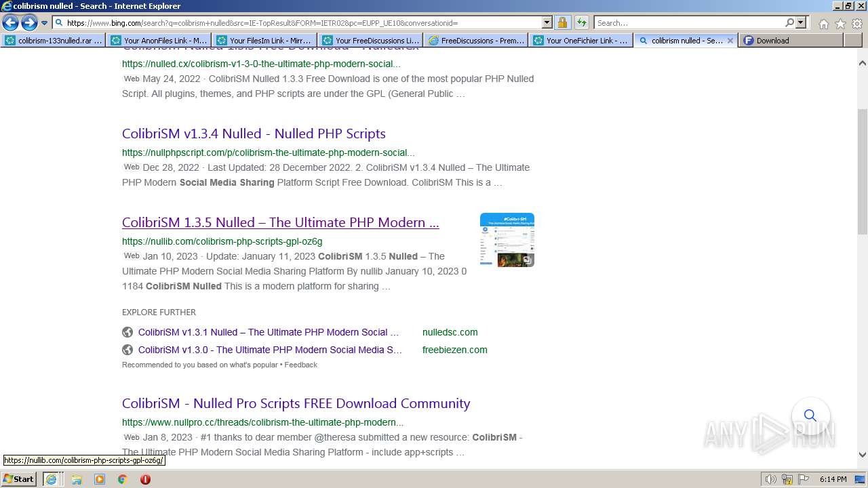Click the network tray icon

tap(787, 479)
